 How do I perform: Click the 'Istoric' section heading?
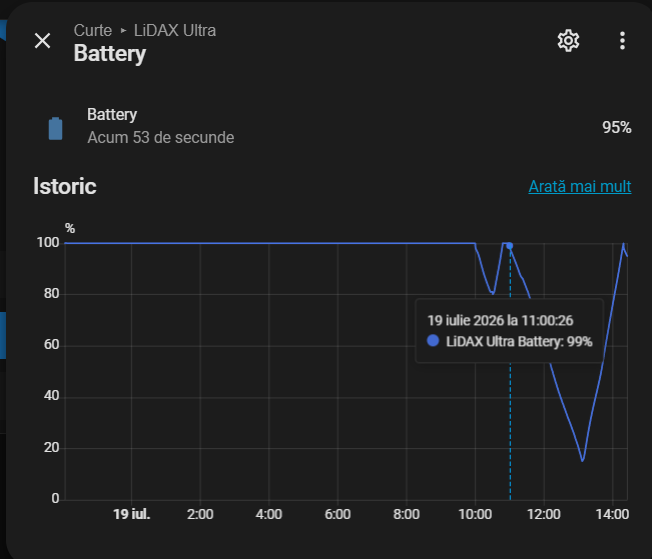tap(65, 186)
